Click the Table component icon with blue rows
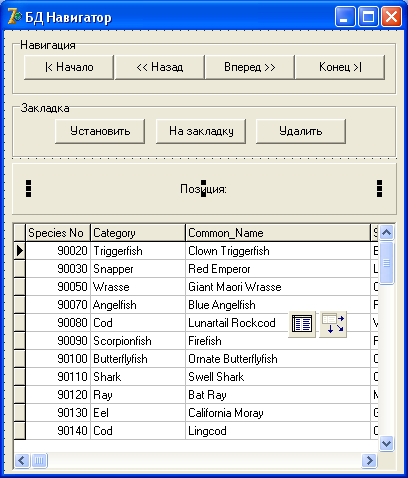 (302, 324)
